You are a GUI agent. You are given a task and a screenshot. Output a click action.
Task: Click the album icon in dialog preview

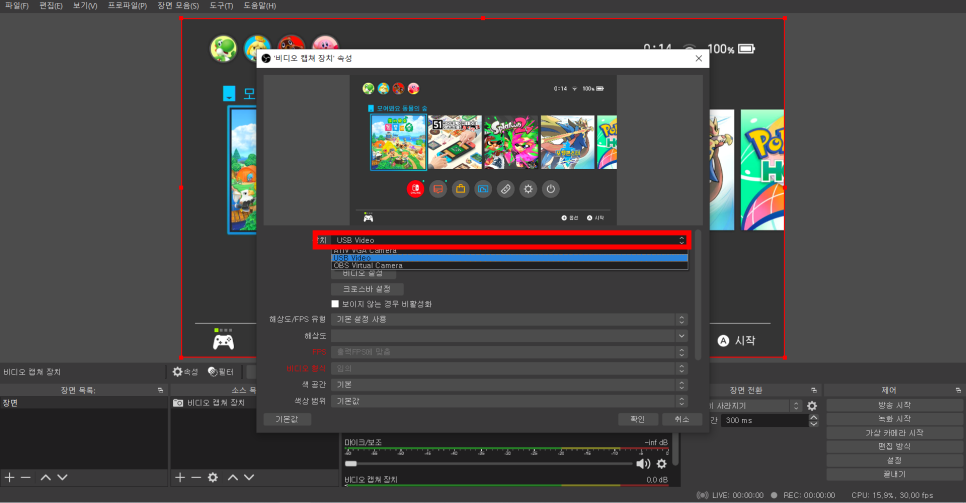coord(483,189)
